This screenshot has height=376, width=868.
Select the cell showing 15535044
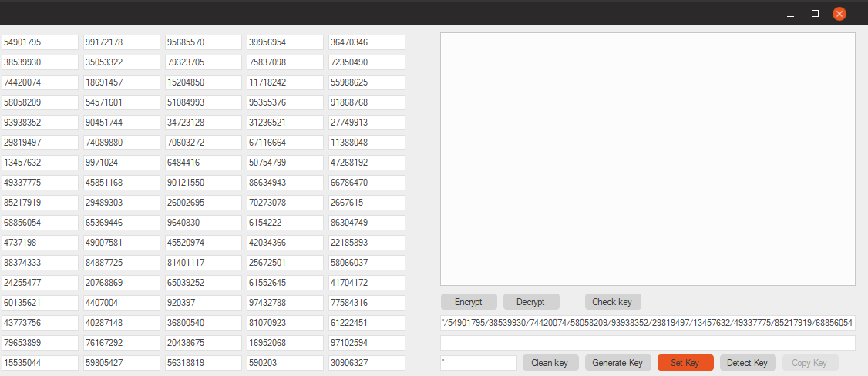pyautogui.click(x=40, y=363)
